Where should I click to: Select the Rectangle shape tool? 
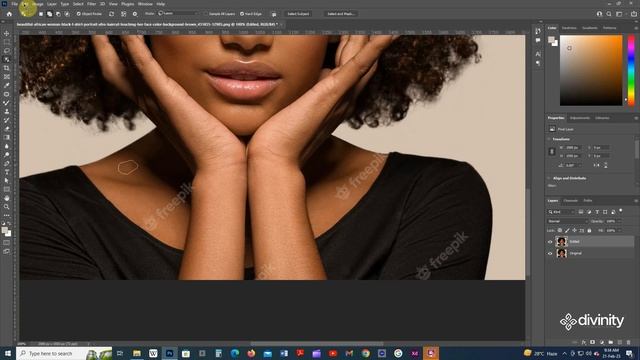[x=7, y=189]
